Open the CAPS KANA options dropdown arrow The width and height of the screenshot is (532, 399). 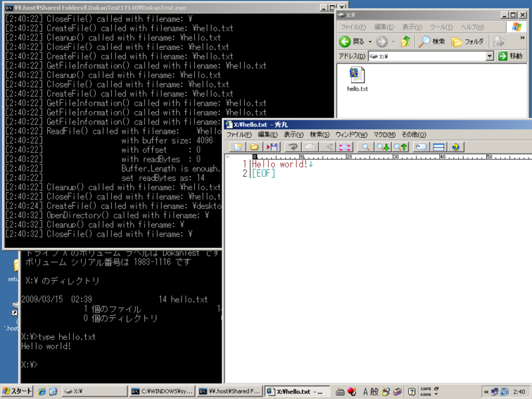coord(436,394)
